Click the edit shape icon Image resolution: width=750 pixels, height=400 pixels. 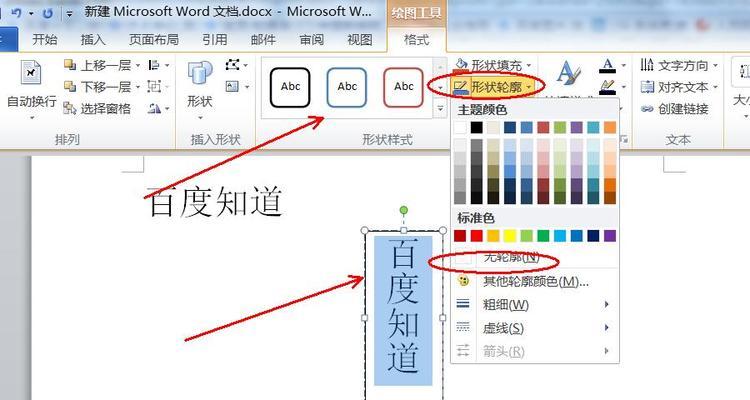[232, 64]
